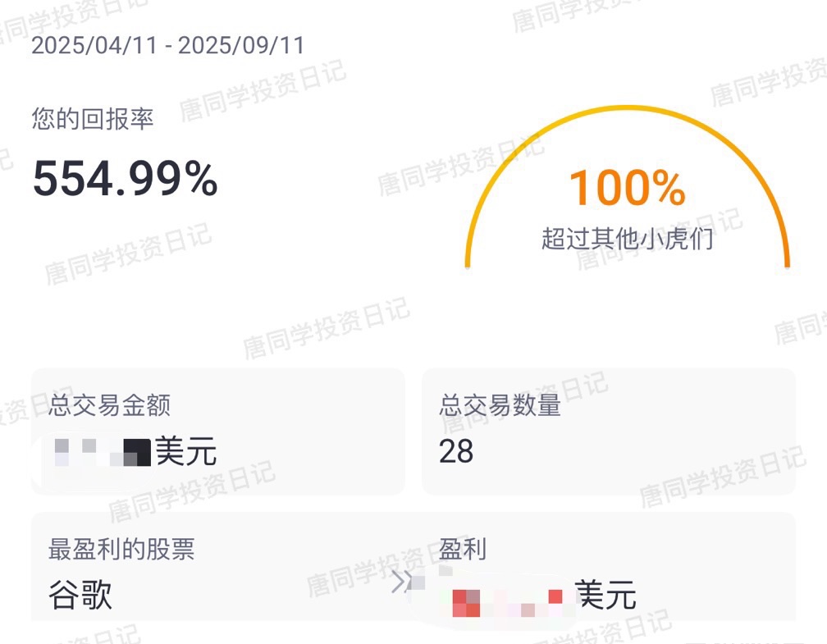Click the 您的回报率 label
This screenshot has width=827, height=644.
click(x=92, y=119)
